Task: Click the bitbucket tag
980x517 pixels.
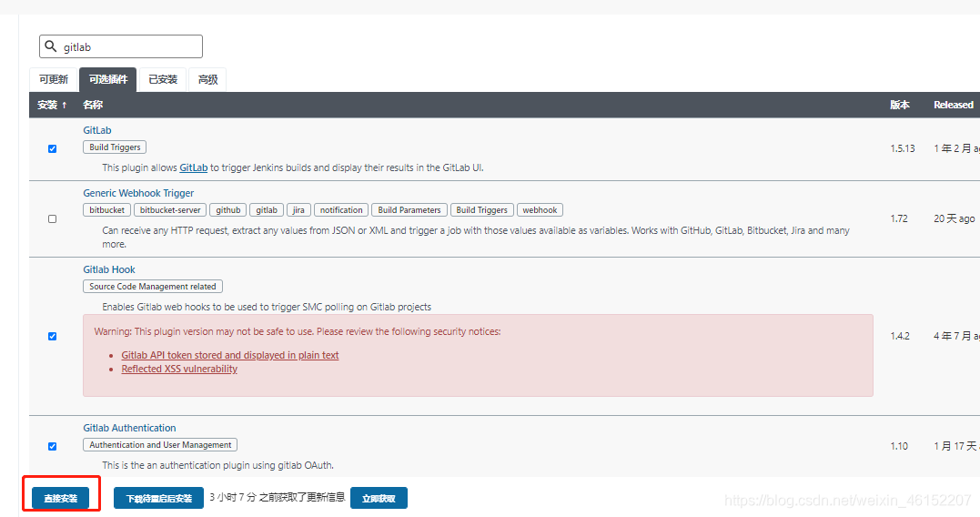Action: coord(106,210)
